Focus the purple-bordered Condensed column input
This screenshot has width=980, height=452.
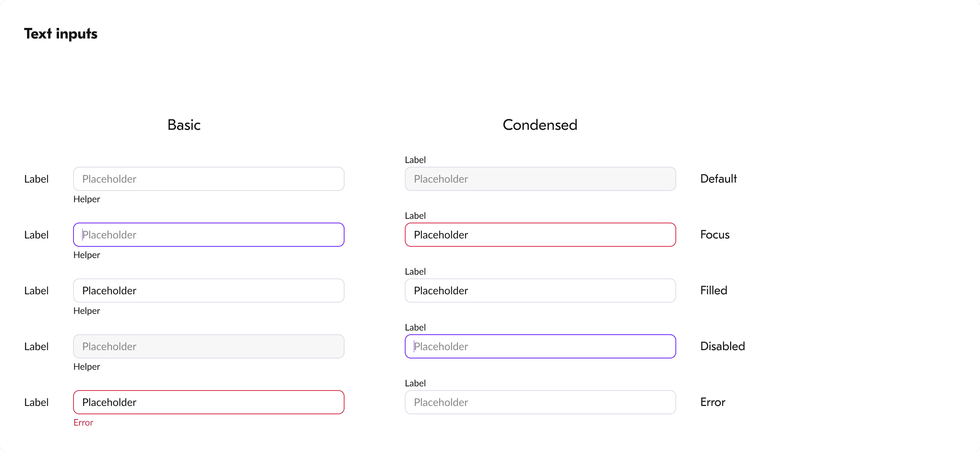pos(540,346)
